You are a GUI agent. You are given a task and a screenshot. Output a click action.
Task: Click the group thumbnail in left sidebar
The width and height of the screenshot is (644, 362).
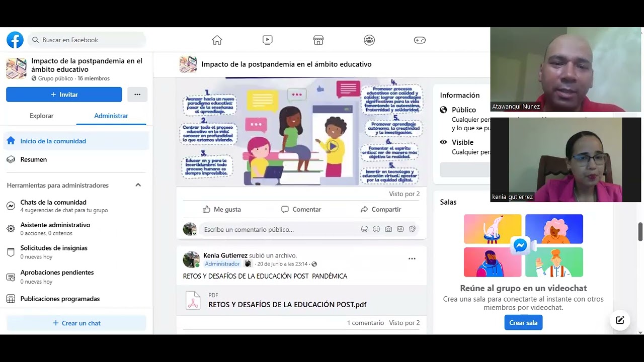16,69
